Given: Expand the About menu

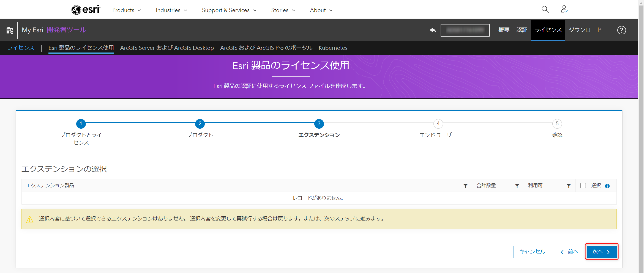Looking at the screenshot, I should coord(321,10).
